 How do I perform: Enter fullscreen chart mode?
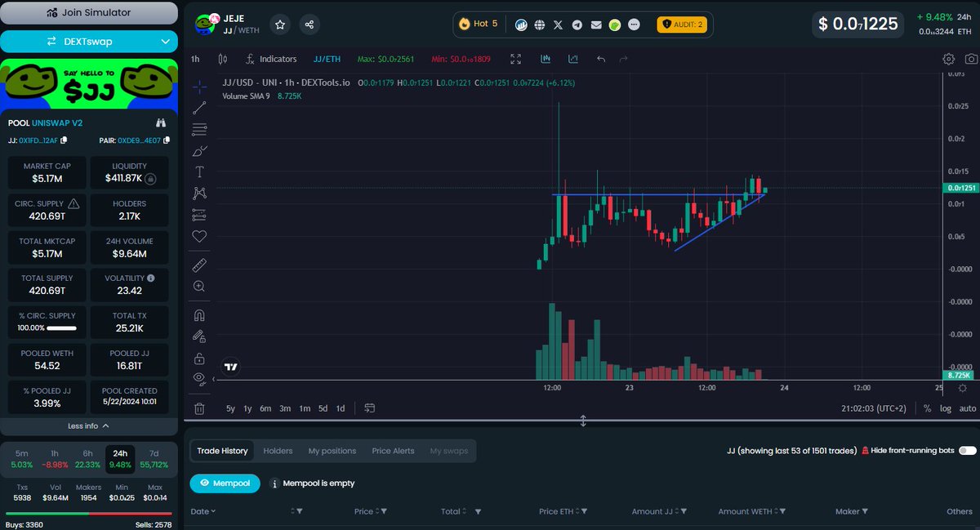515,59
